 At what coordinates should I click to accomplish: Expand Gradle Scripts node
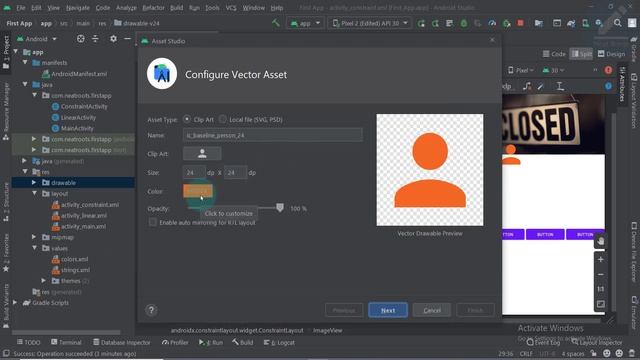click(x=16, y=302)
